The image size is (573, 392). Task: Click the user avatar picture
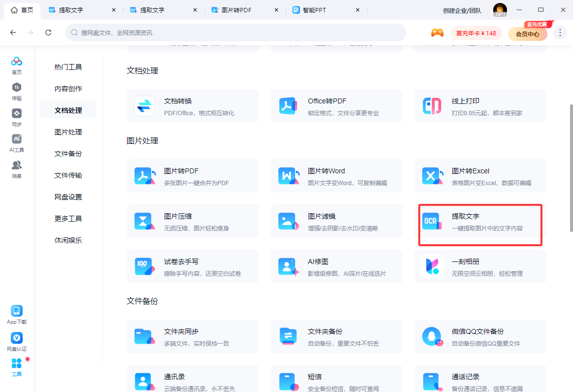(500, 10)
